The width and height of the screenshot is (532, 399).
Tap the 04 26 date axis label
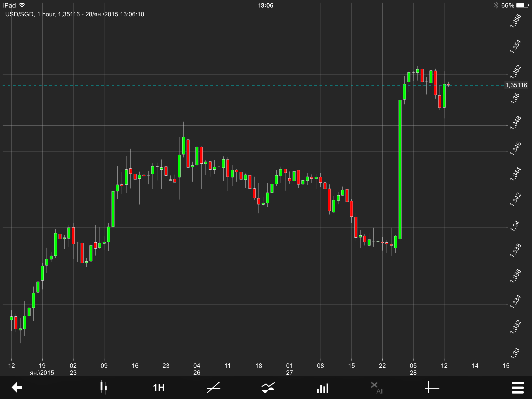click(197, 369)
